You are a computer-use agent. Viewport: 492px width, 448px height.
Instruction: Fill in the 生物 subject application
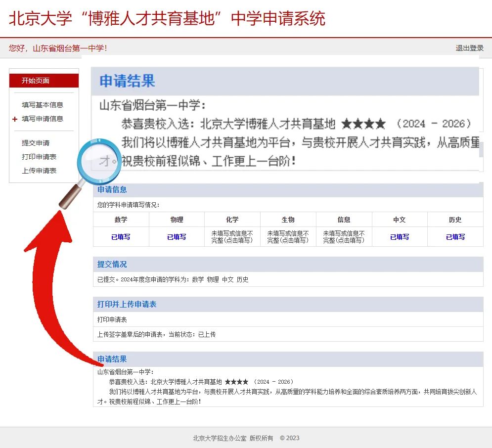tap(288, 237)
